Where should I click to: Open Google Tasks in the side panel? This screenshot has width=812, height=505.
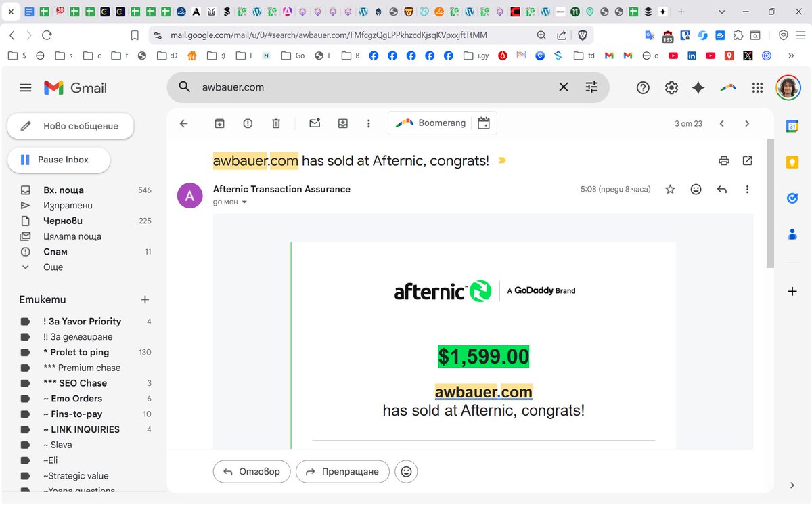click(792, 198)
